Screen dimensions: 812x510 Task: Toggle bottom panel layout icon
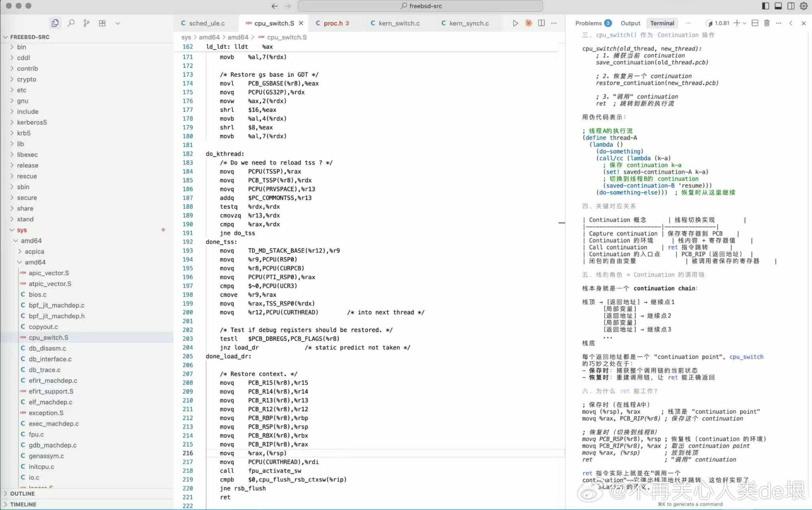pyautogui.click(x=778, y=6)
